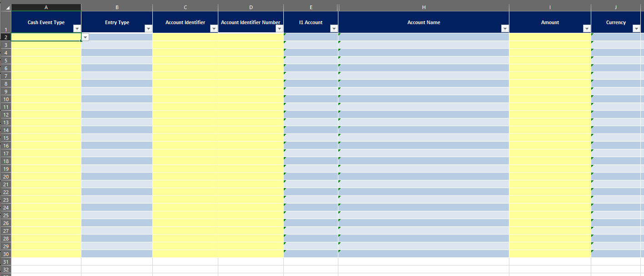Click the Select All corner triangle
Viewport: 644px width, 276px height.
pos(5,8)
